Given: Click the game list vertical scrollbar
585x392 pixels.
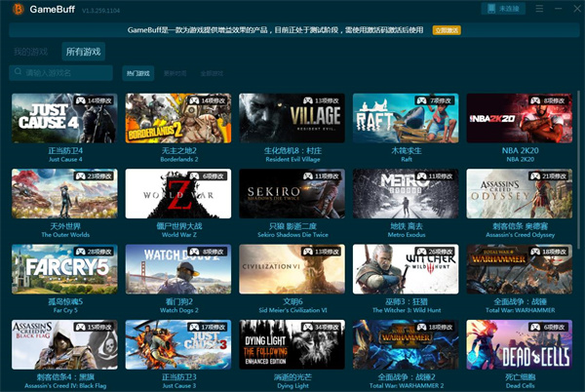Looking at the screenshot, I should tap(578, 168).
